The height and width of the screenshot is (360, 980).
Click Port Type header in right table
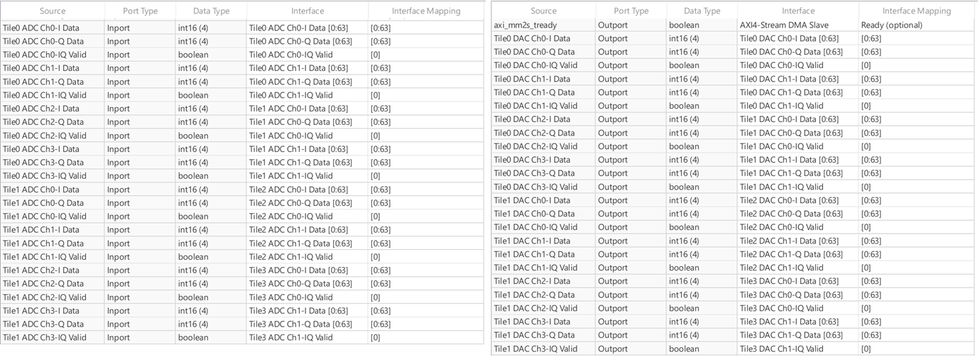click(631, 11)
